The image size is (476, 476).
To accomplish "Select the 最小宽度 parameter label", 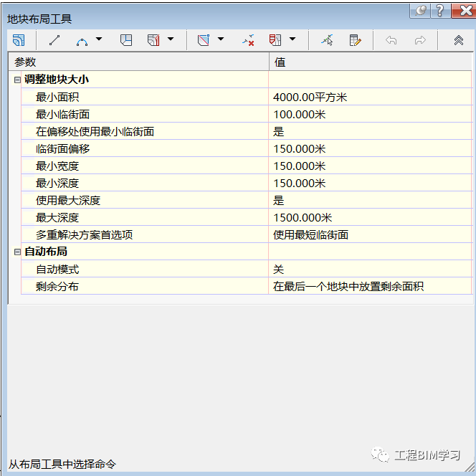I will 57,166.
